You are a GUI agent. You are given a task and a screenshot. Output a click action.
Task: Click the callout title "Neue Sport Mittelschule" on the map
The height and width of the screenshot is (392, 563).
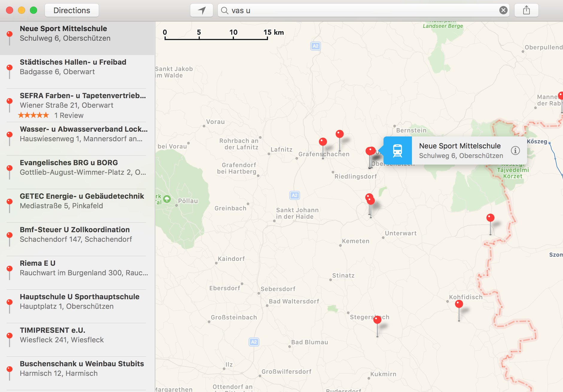460,146
